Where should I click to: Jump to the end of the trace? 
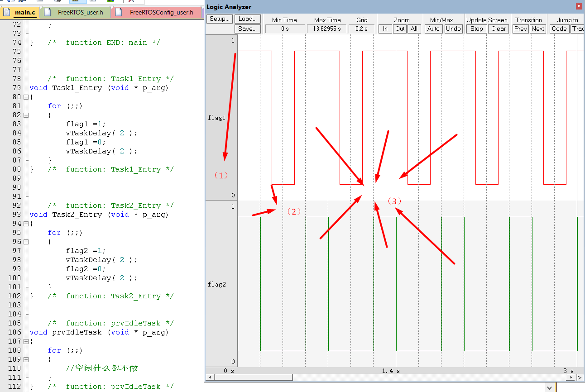(x=580, y=378)
